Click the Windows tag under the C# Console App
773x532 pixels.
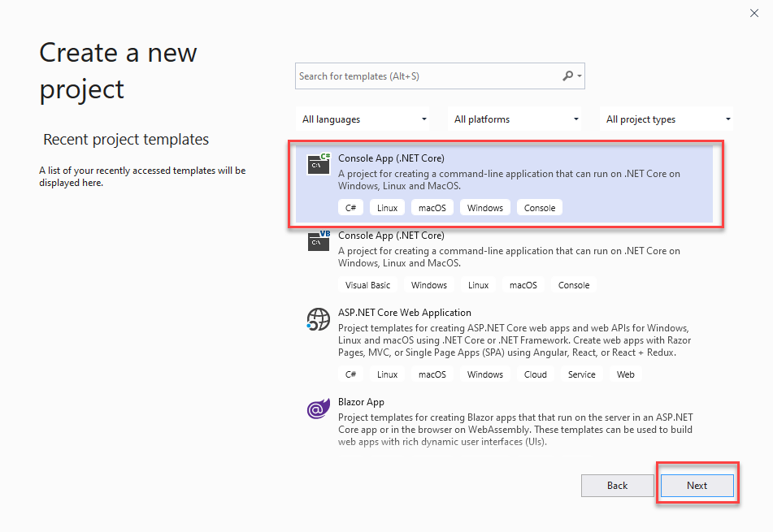(x=485, y=208)
